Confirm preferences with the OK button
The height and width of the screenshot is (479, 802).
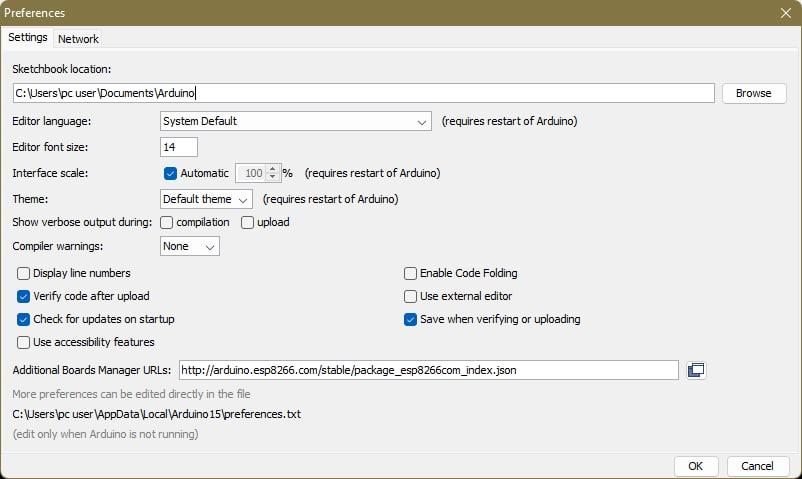pyautogui.click(x=695, y=466)
